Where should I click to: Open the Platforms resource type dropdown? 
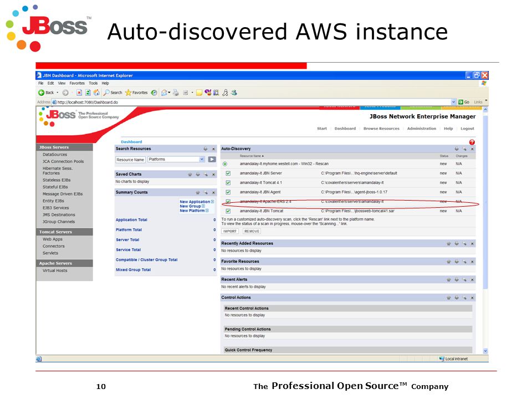[202, 160]
